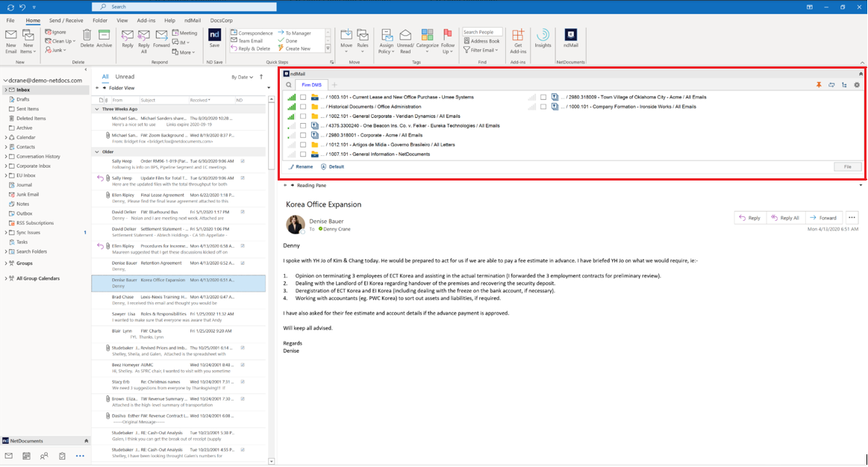
Task: Open the New Items ribbon button
Action: point(28,42)
